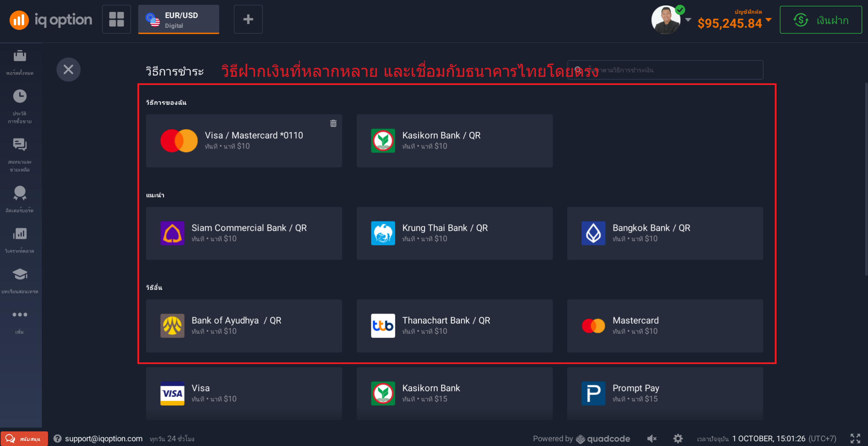
Task: Open settings gear in status bar
Action: click(678, 439)
